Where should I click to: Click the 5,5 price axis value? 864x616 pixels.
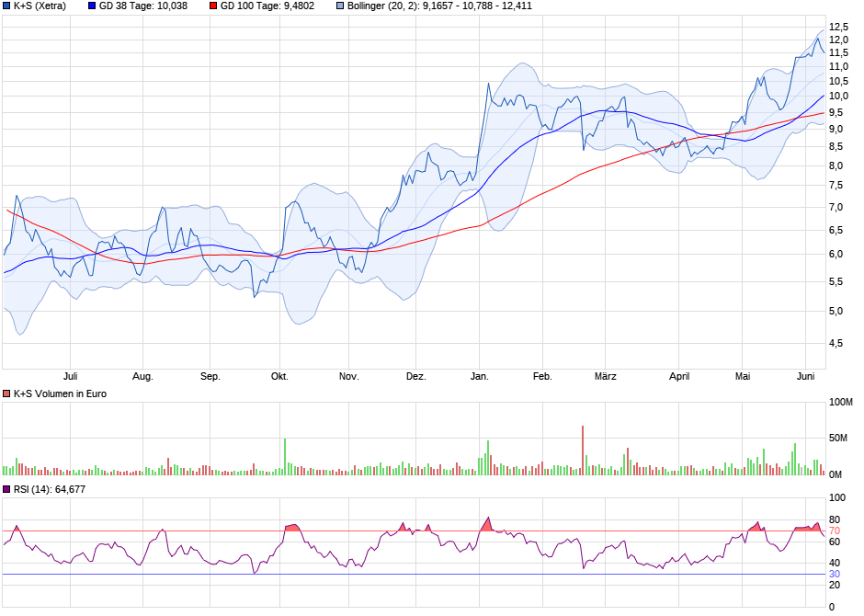pyautogui.click(x=836, y=281)
